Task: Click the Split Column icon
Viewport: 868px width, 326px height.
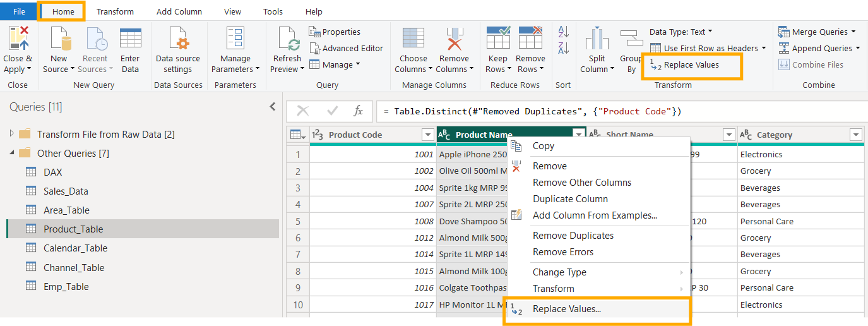Action: 597,39
